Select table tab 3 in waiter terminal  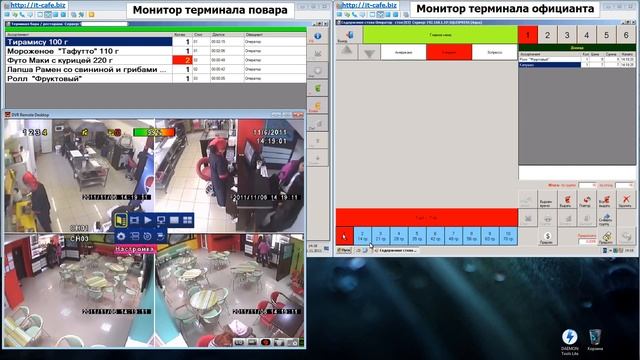click(x=567, y=35)
